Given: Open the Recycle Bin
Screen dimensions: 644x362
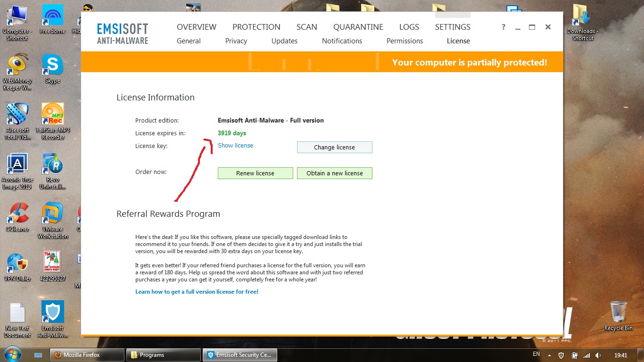Looking at the screenshot, I should point(619,316).
